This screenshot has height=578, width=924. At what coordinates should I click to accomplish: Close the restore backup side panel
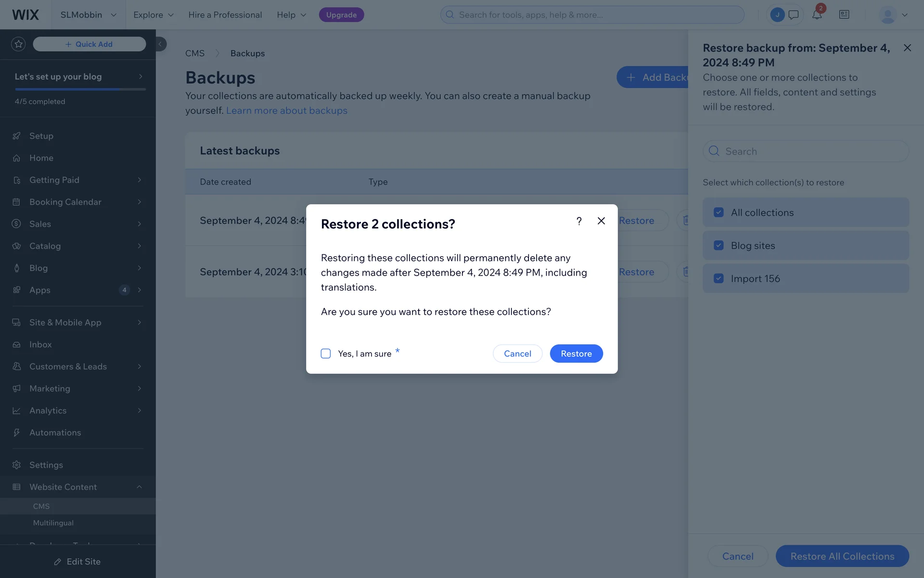907,48
